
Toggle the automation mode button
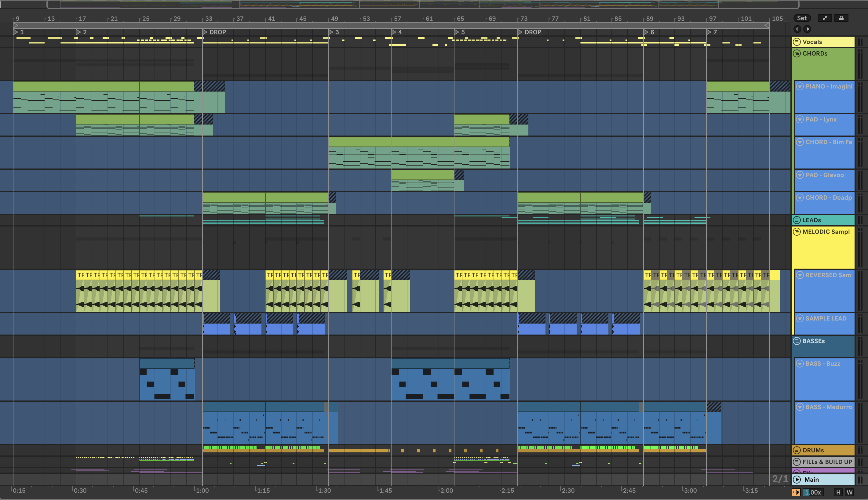click(824, 18)
